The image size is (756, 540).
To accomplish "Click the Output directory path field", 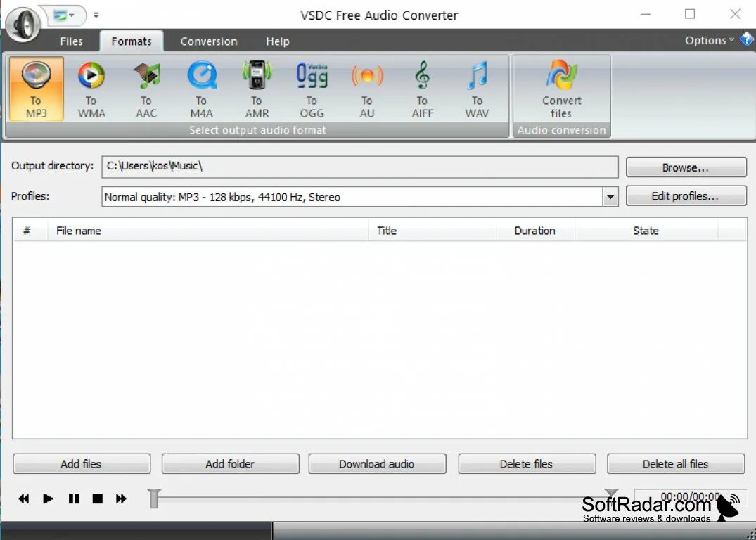I will tap(359, 167).
